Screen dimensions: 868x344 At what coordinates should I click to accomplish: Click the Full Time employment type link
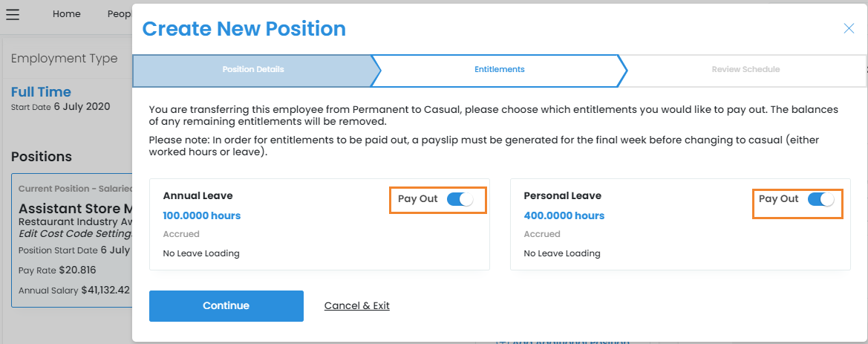pos(41,92)
